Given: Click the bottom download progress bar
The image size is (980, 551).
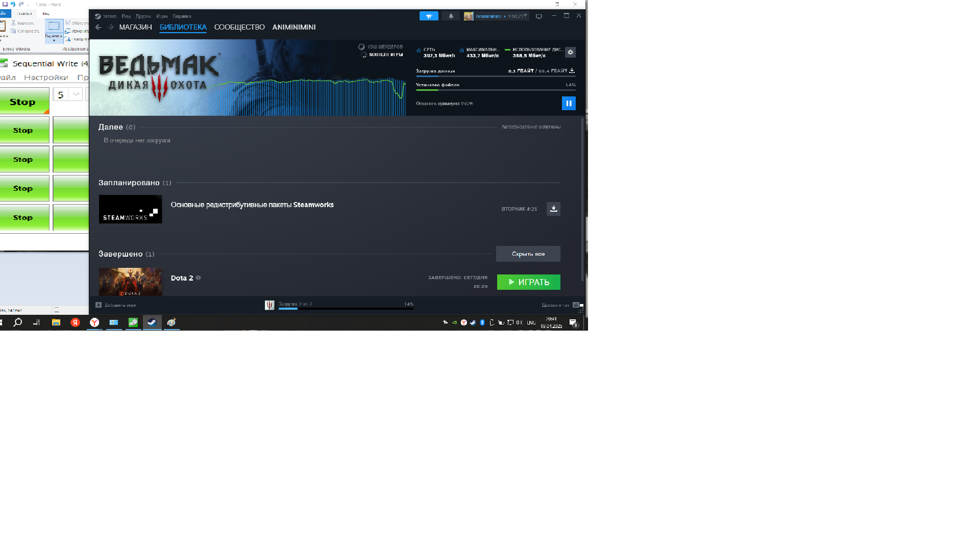Looking at the screenshot, I should coord(346,308).
